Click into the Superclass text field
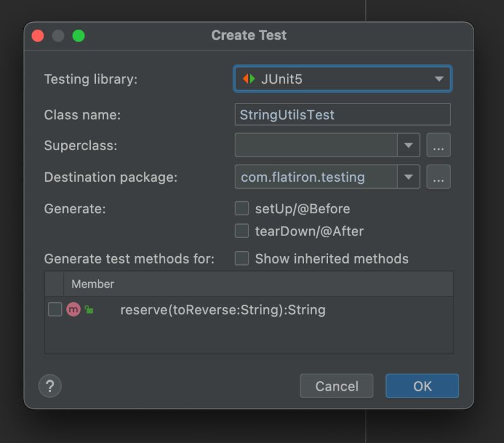 pos(316,145)
